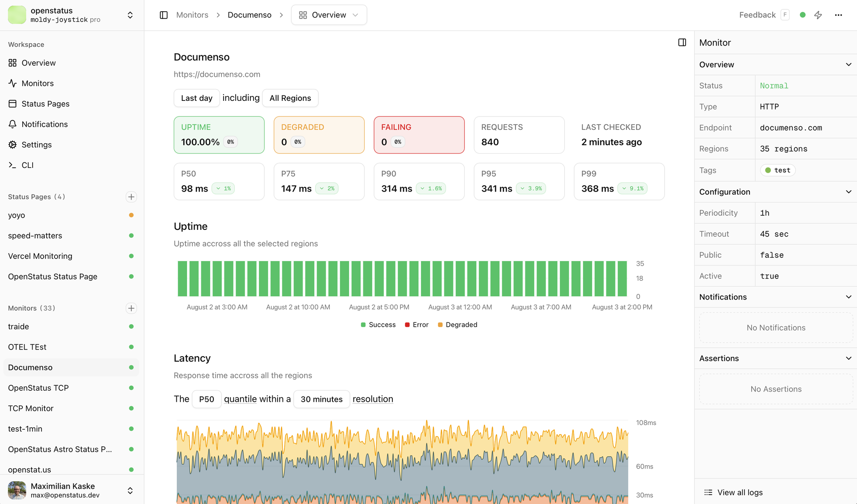Toggle Degraded series in uptime legend

click(458, 325)
